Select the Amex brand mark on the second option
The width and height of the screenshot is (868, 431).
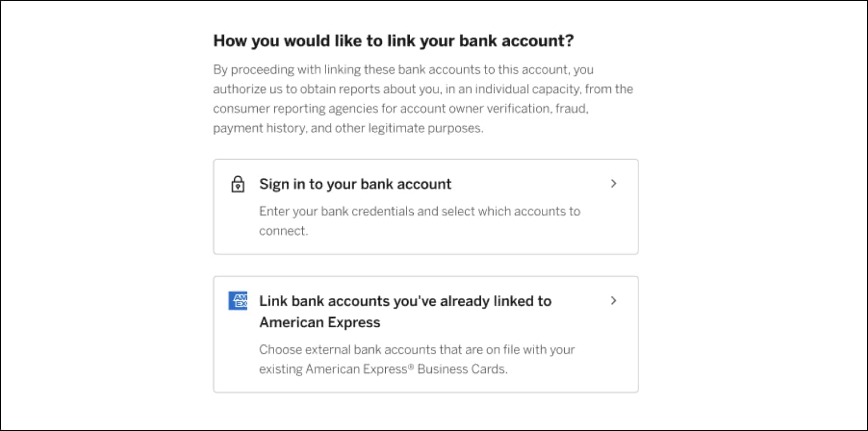click(238, 301)
